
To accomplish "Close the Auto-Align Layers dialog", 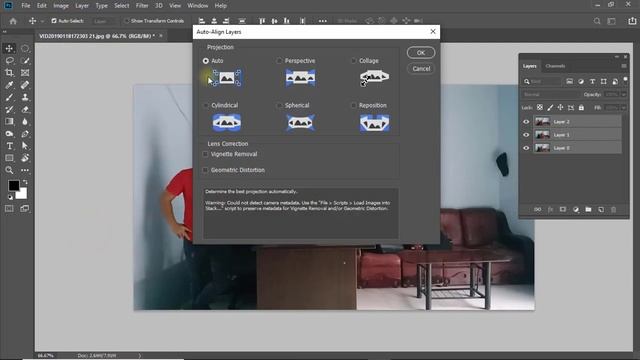I will tap(433, 31).
